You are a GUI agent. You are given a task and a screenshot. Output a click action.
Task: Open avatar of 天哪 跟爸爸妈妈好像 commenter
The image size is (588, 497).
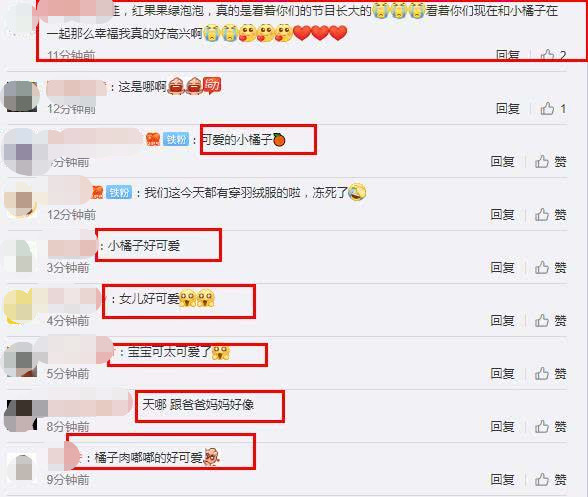click(22, 415)
